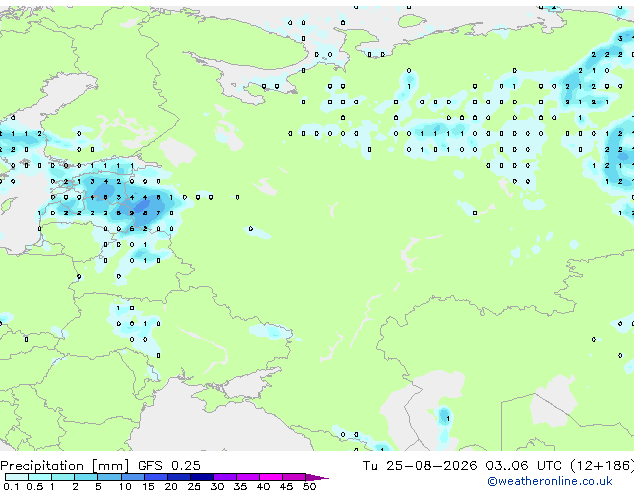Click the legend tick label "35"
Screen dimensions: 634x490
coord(240,486)
